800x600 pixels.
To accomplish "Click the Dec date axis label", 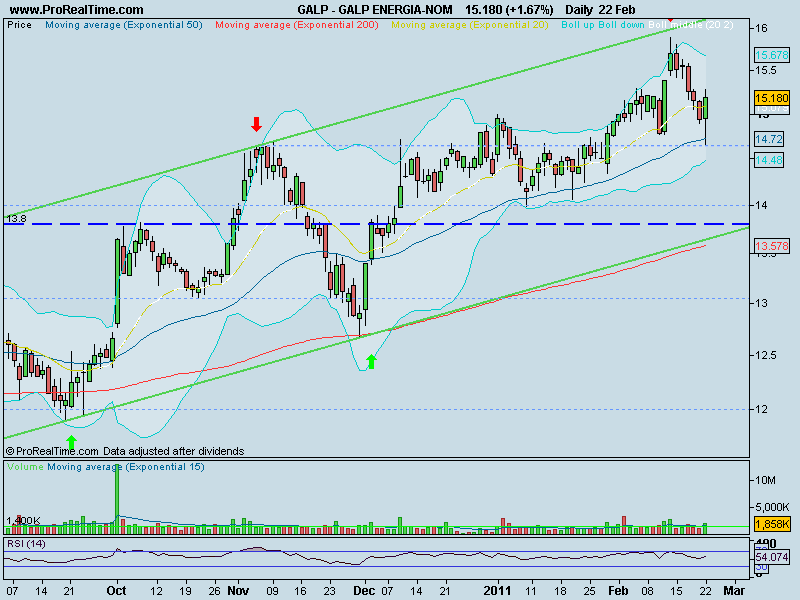I will coord(364,590).
